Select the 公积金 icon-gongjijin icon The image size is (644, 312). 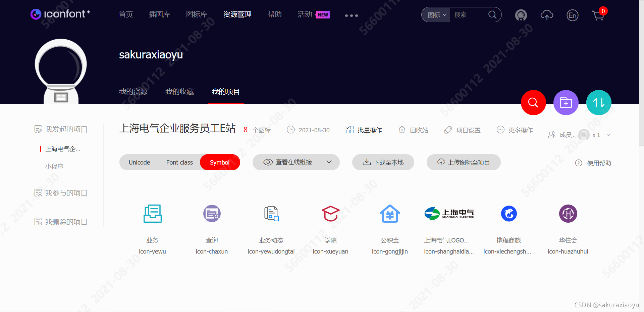pos(390,214)
